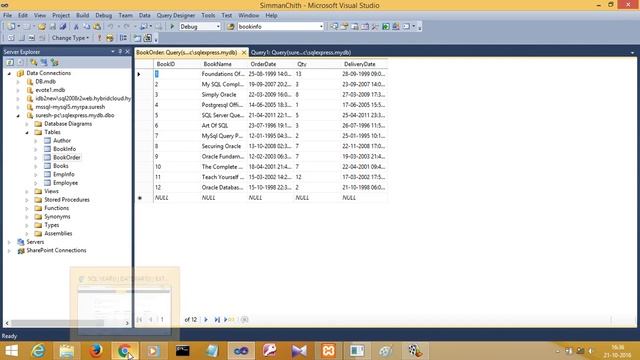Start debugging with the green play icon
Screen dimensions: 640x360
click(x=172, y=27)
